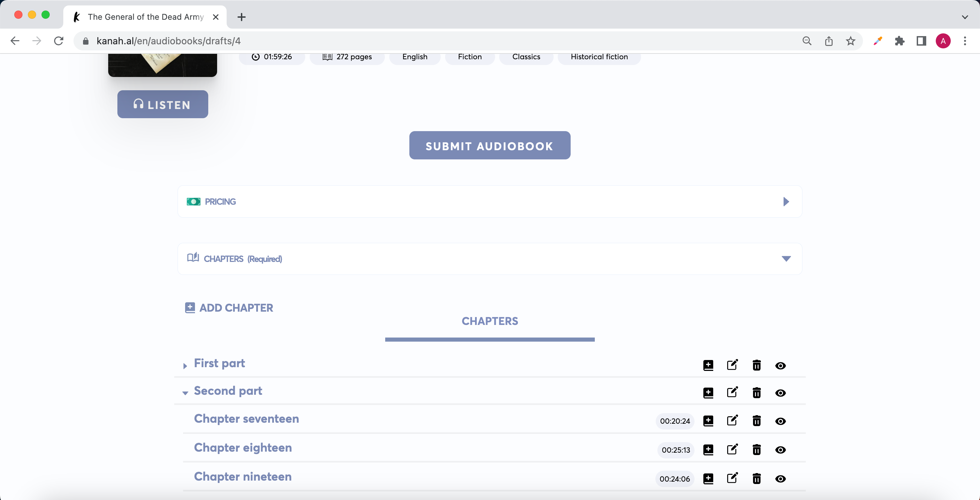Toggle the browser side panel
The width and height of the screenshot is (980, 500).
(921, 41)
